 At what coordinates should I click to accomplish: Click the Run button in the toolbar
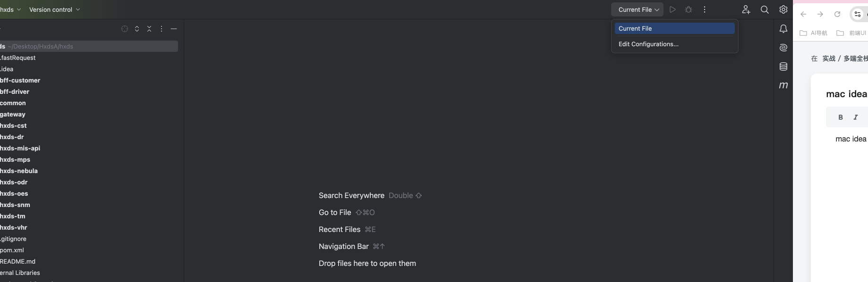click(x=672, y=9)
